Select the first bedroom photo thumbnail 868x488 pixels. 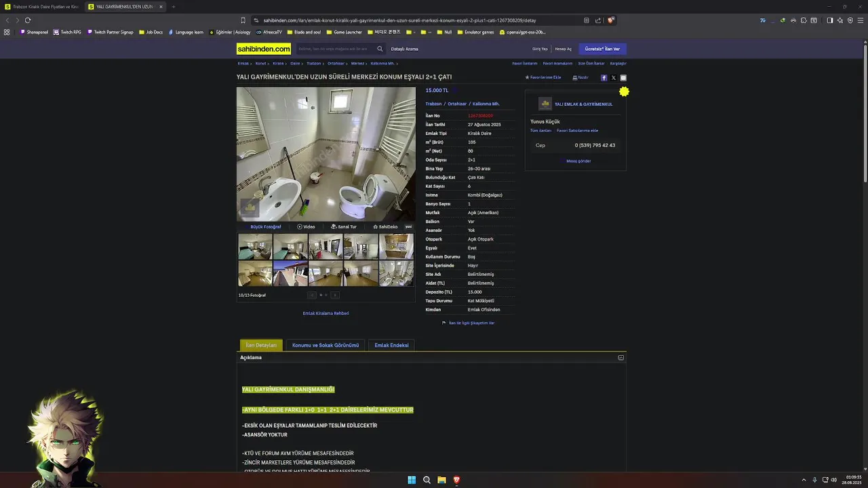(x=255, y=247)
